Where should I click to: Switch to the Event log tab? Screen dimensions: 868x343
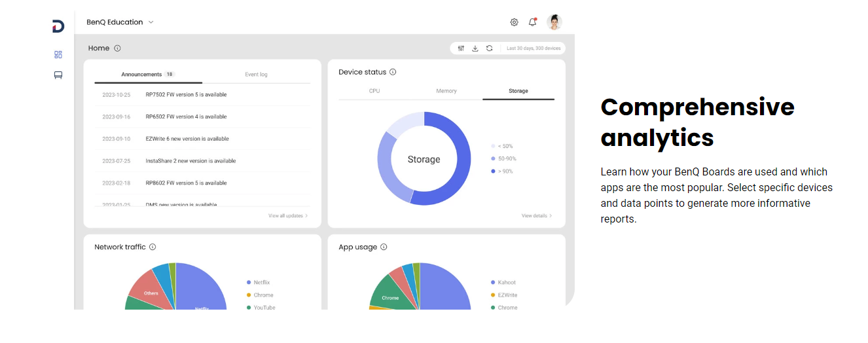(256, 75)
